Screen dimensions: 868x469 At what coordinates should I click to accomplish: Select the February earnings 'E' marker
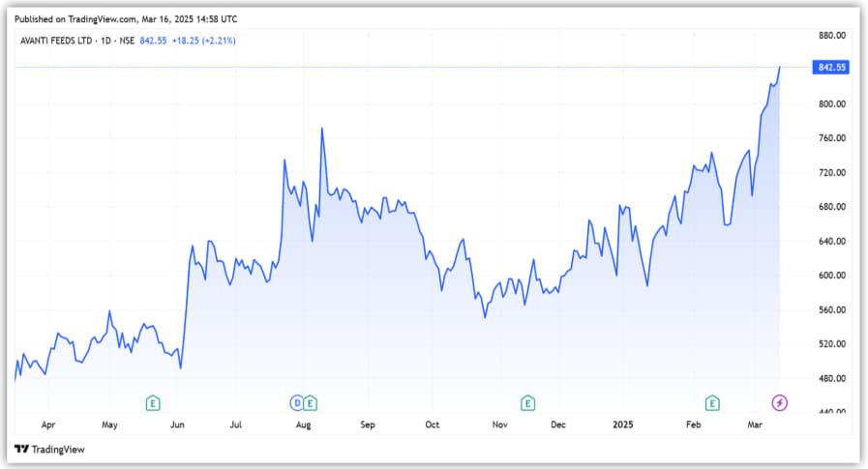pyautogui.click(x=712, y=402)
